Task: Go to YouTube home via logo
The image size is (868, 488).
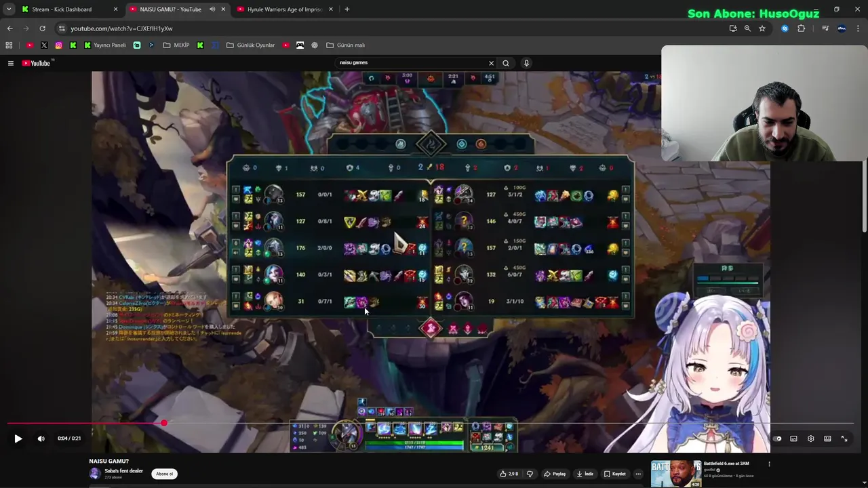Action: [37, 63]
